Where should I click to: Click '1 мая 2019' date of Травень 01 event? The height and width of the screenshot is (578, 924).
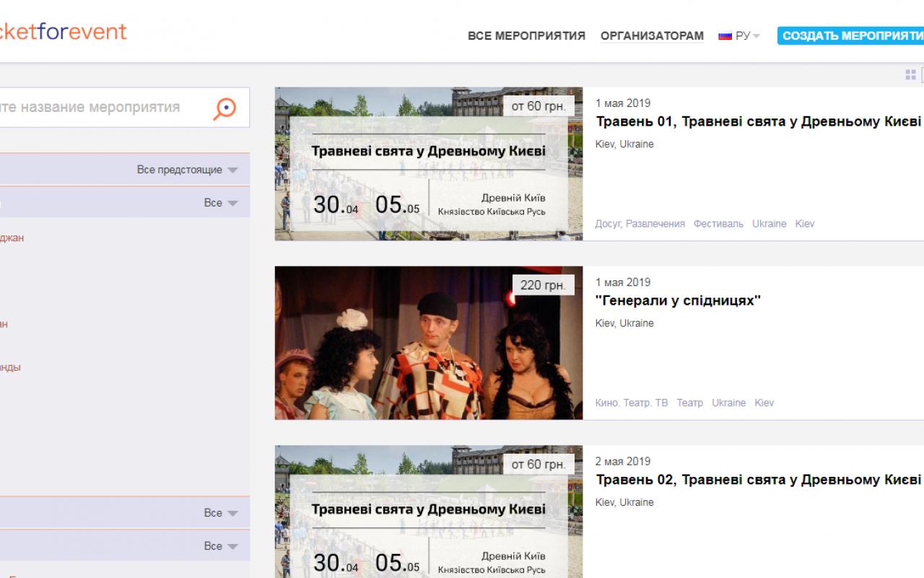(623, 103)
